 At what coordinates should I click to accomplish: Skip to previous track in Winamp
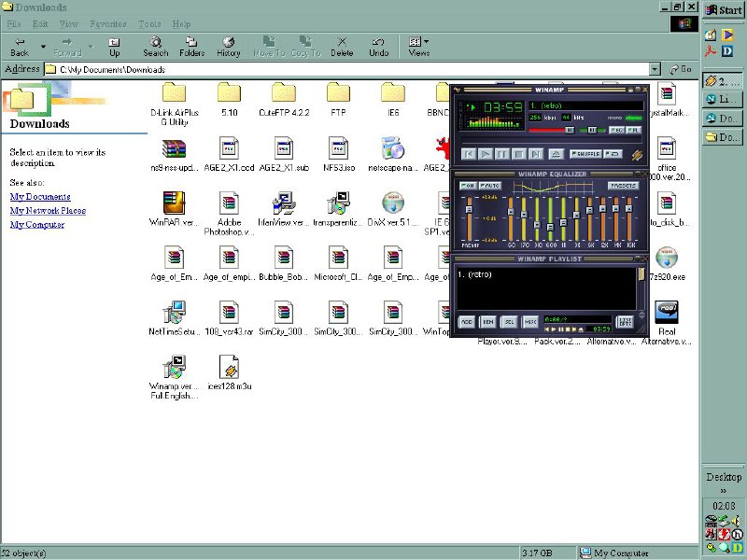469,154
